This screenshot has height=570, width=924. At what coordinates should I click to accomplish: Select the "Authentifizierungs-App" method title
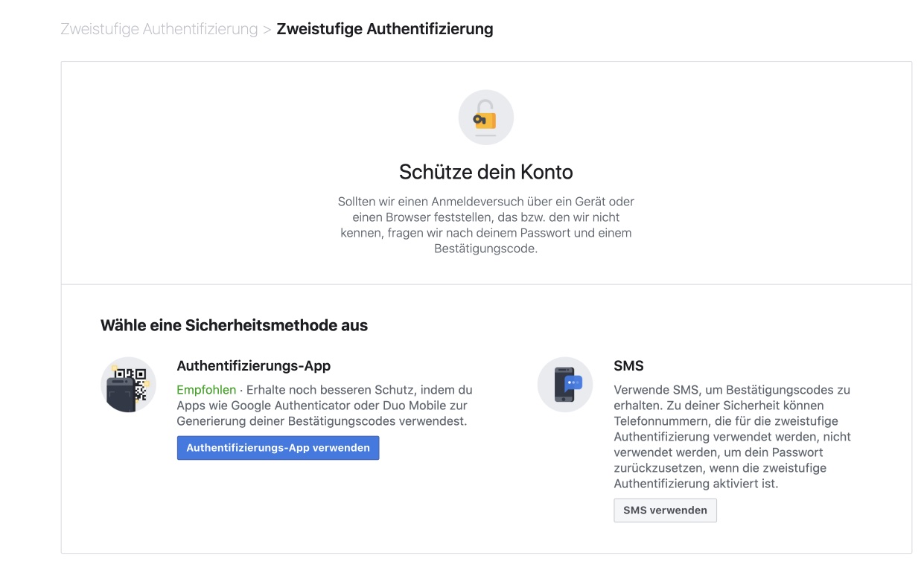(253, 366)
